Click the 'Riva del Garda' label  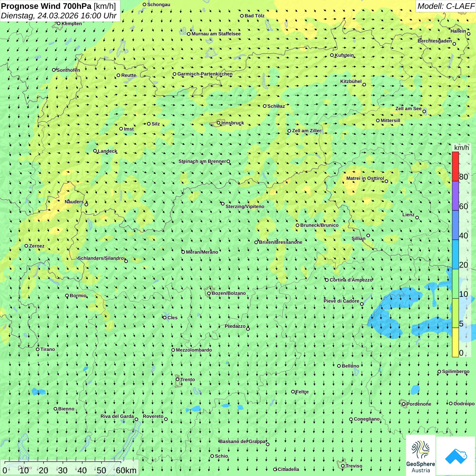coord(117,417)
